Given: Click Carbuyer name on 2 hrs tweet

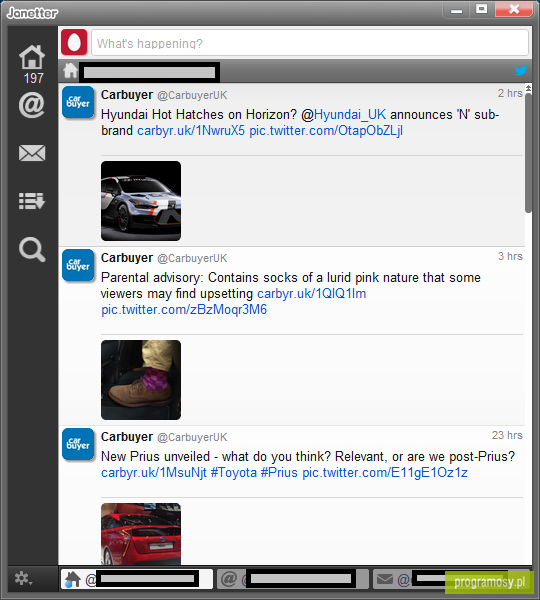Looking at the screenshot, I should (x=127, y=95).
